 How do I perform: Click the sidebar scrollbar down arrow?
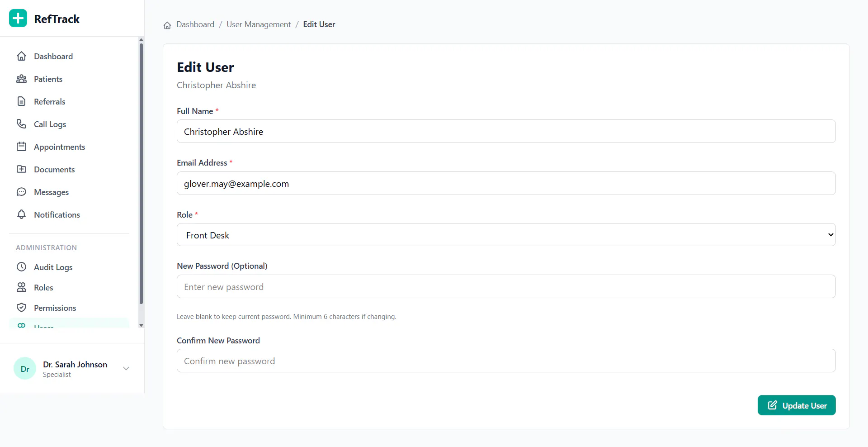[x=141, y=325]
